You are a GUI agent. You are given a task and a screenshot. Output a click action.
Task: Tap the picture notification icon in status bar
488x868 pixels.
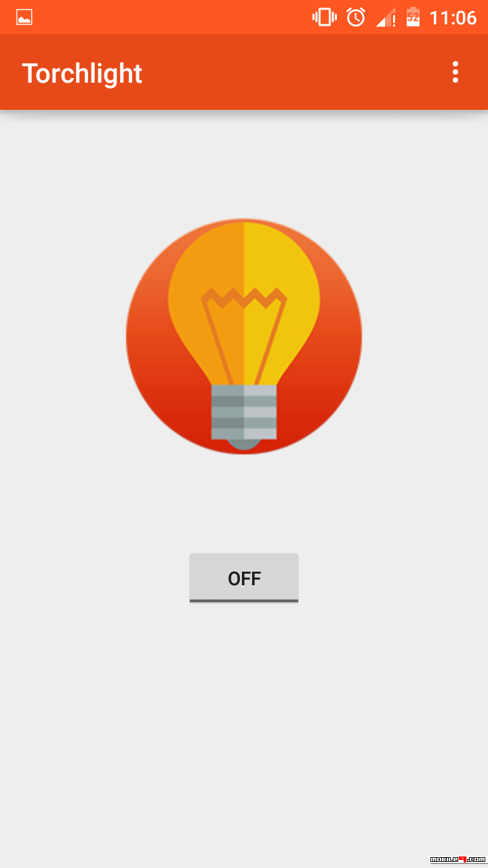click(x=24, y=18)
